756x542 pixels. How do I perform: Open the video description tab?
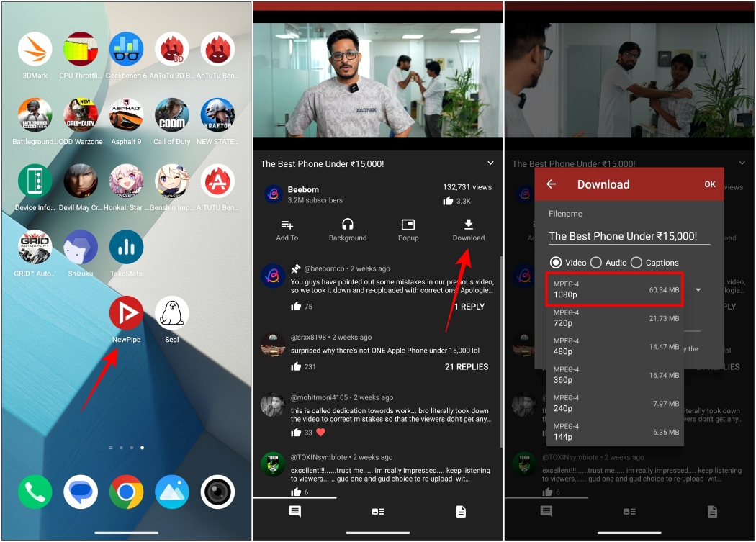pyautogui.click(x=461, y=511)
